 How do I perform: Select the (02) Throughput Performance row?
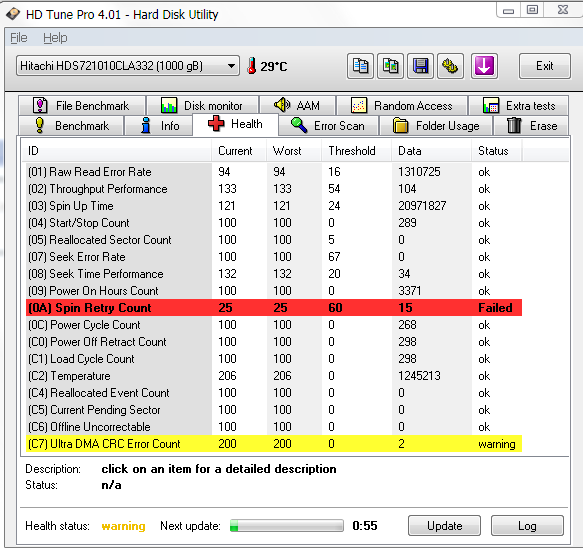coord(274,189)
